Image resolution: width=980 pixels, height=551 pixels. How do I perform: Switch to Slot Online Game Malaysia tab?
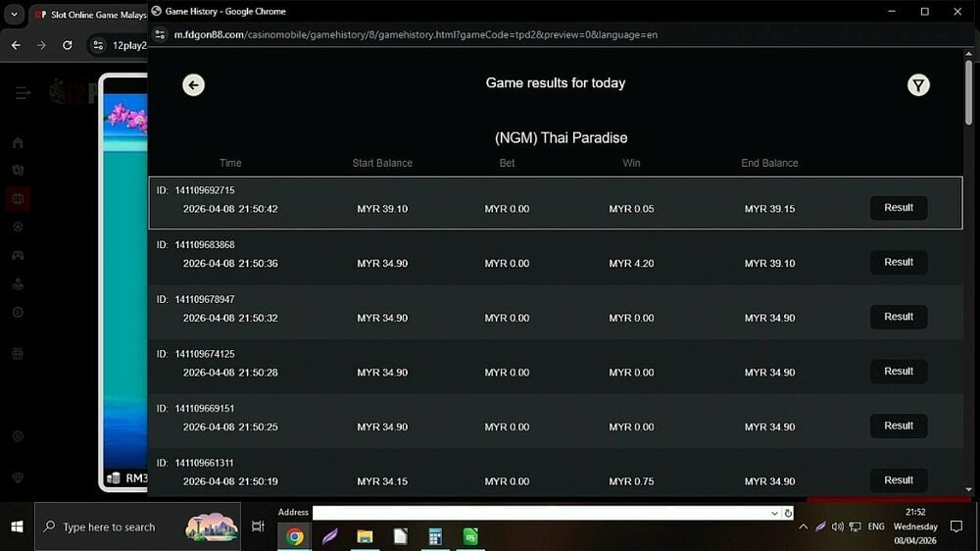coord(88,16)
